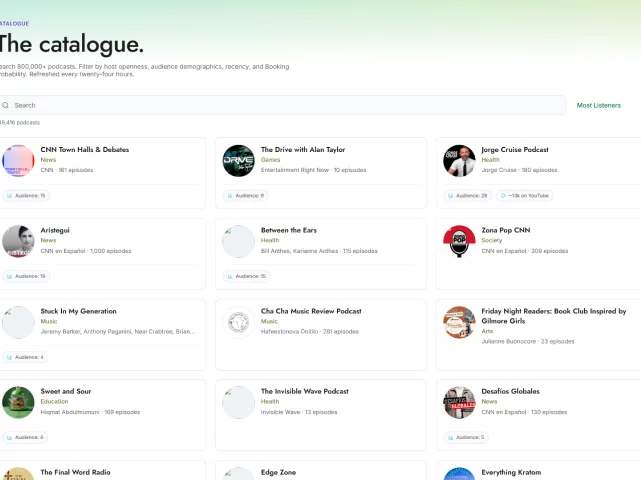The width and height of the screenshot is (641, 480).
Task: Click Arts category under Friday Night Readers
Action: coord(487,331)
